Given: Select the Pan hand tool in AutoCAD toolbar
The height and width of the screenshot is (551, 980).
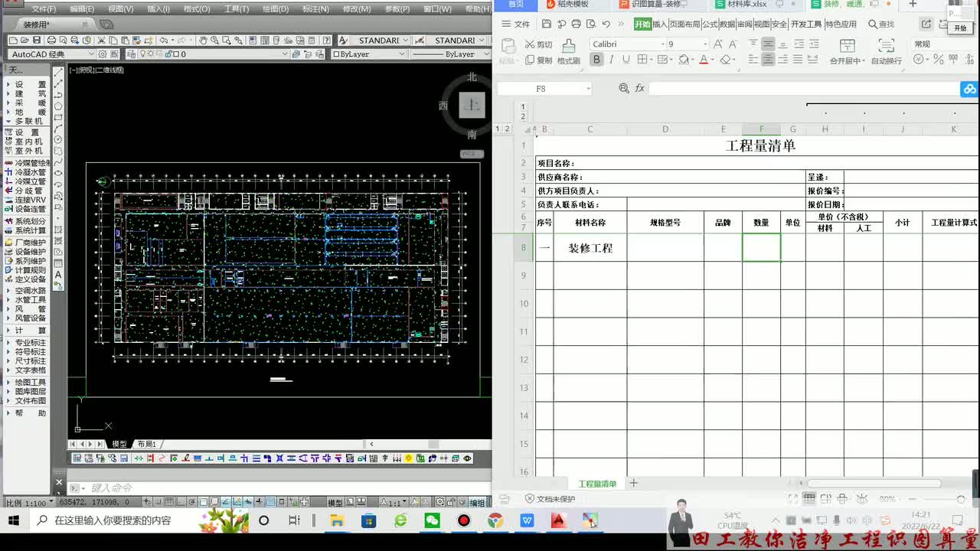Looking at the screenshot, I should (203, 40).
